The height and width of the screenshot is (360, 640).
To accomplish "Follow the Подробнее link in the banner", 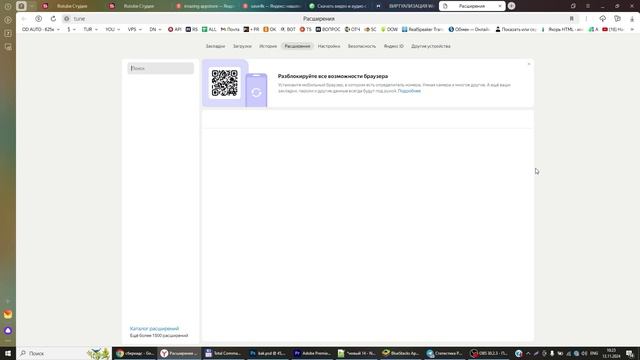I will pyautogui.click(x=409, y=91).
